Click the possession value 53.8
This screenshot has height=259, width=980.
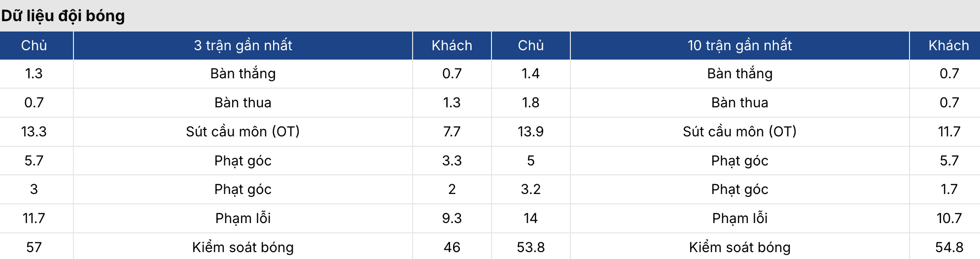point(530,247)
